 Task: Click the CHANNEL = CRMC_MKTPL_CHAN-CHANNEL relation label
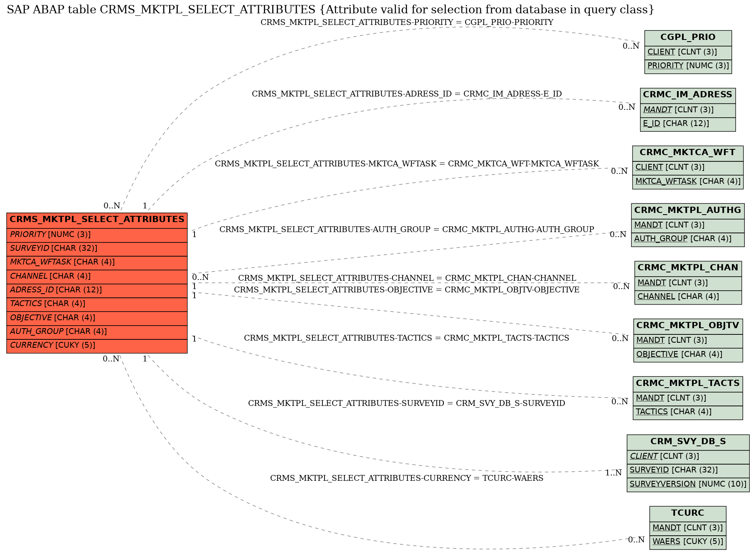407,278
